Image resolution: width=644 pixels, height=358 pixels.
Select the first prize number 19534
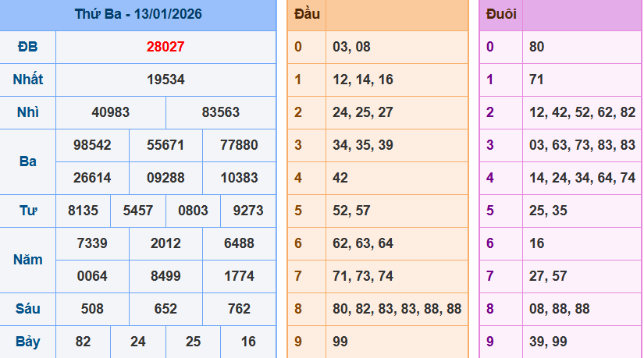[165, 80]
